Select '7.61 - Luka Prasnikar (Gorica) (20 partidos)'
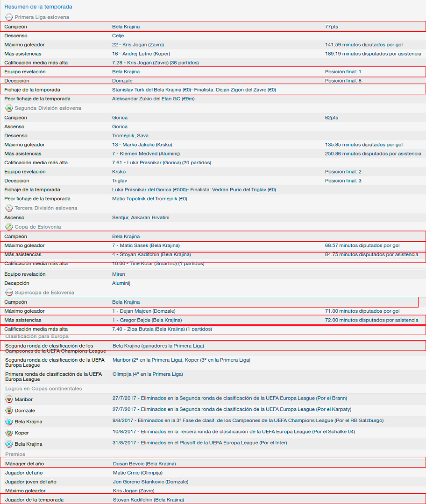 click(x=162, y=163)
